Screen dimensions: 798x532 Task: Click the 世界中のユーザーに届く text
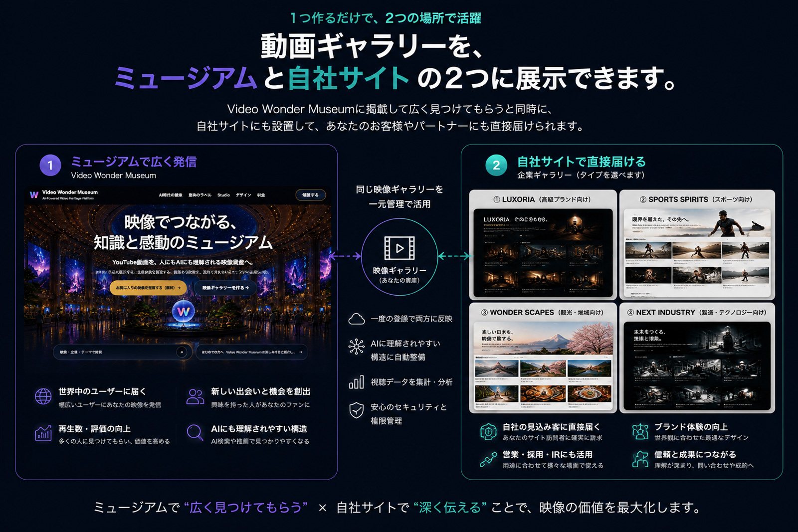click(x=102, y=392)
